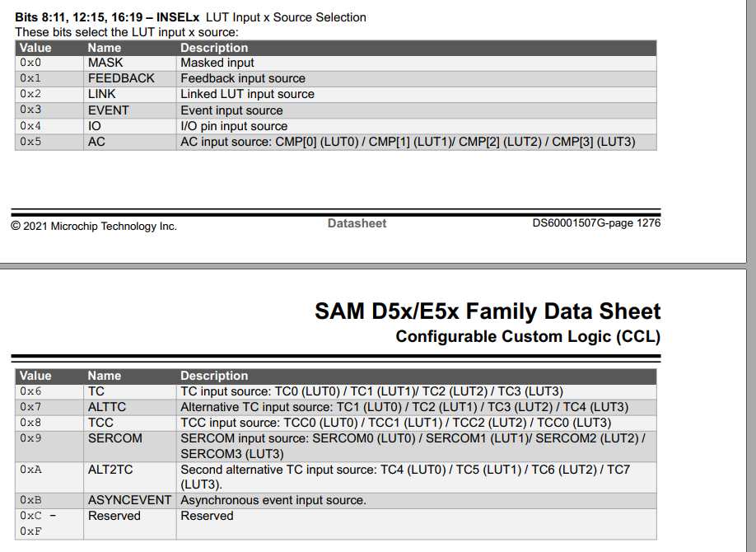Select the SERCOM name cell
The height and width of the screenshot is (552, 756).
tap(115, 438)
